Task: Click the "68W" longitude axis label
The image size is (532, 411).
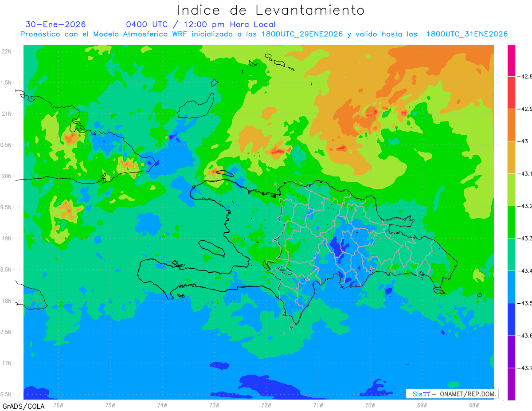Action: 473,405
